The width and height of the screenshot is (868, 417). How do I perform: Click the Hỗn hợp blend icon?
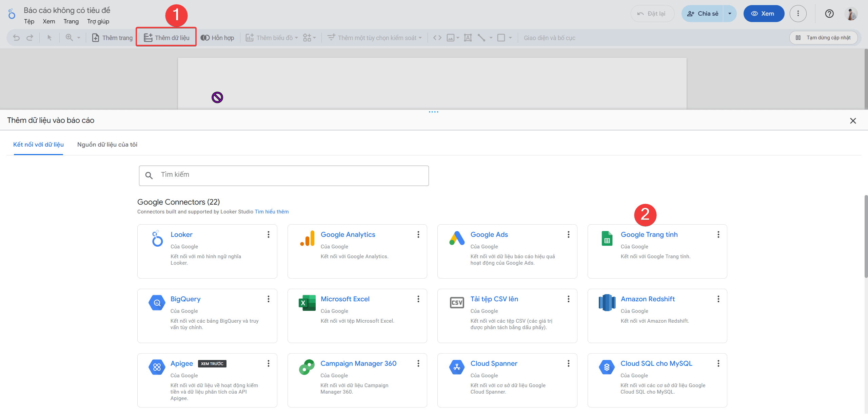pos(205,38)
